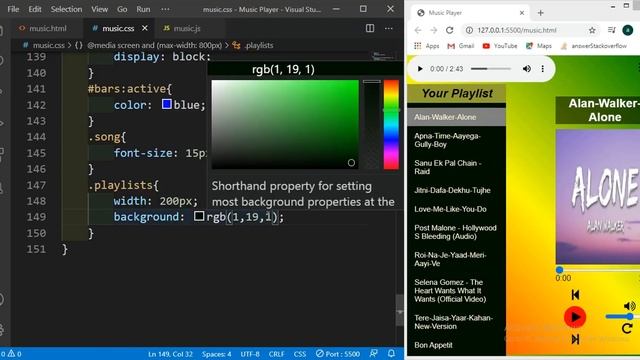Select Sanu Ek Pal Chain - Raid
The image size is (640, 360).
click(456, 167)
